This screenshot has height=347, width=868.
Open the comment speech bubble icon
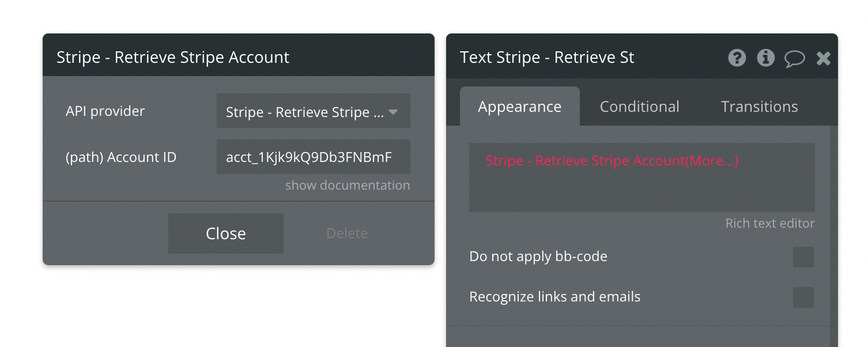[794, 58]
